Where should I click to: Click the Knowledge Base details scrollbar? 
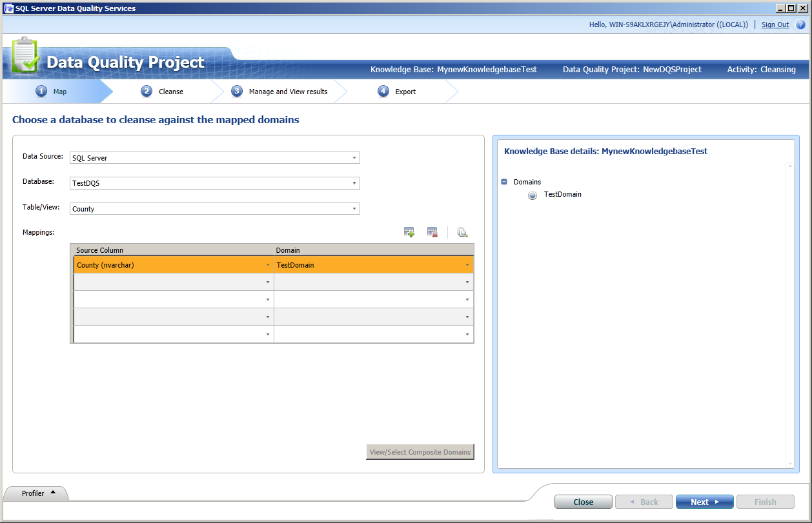coord(789,316)
